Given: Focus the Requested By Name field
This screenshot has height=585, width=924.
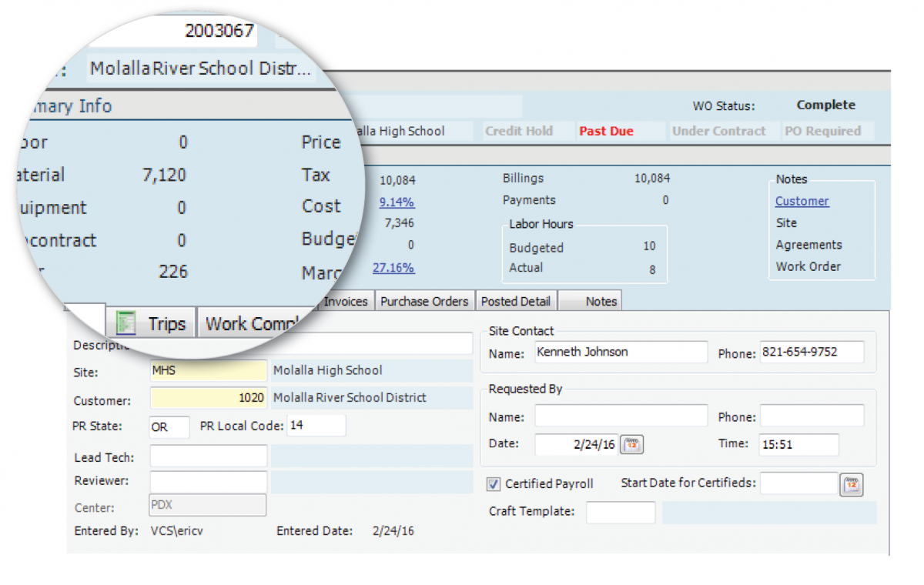Looking at the screenshot, I should pos(621,416).
